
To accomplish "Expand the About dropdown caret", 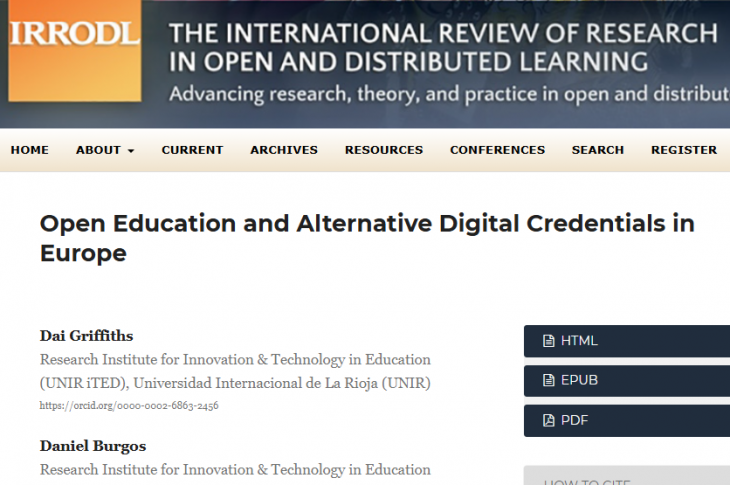I will point(130,151).
